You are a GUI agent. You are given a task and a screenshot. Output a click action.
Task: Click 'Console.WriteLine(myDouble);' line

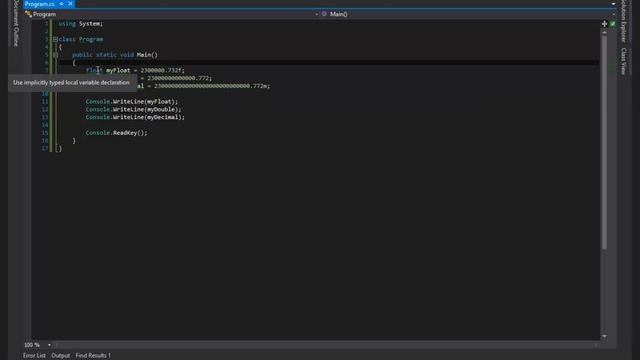pos(133,109)
